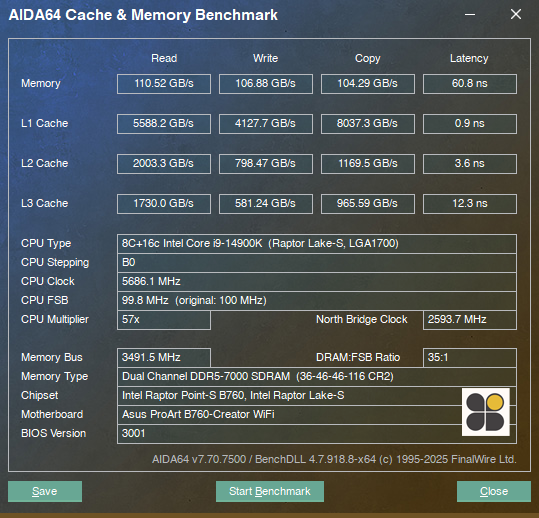Select the Memory Read value field
Screen dimensions: 539x518
tap(164, 84)
